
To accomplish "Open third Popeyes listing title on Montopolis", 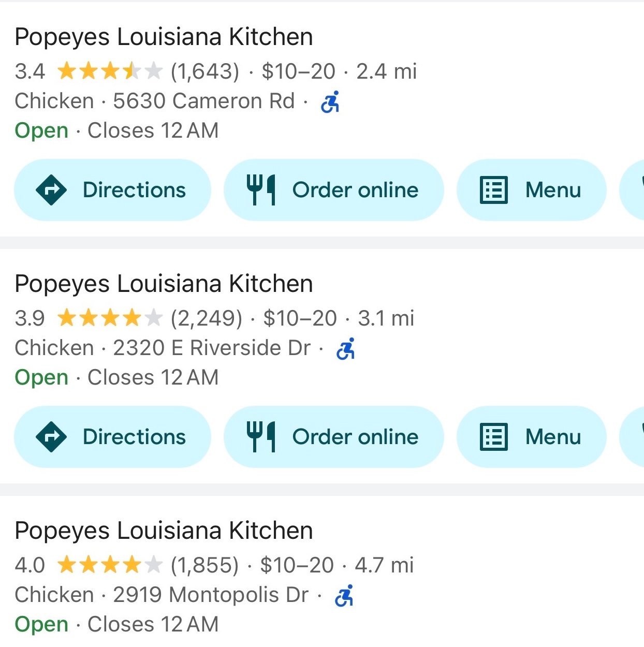I will click(x=164, y=531).
